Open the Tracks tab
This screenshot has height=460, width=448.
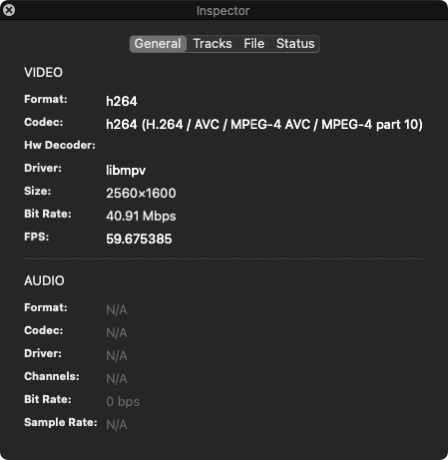click(x=212, y=44)
